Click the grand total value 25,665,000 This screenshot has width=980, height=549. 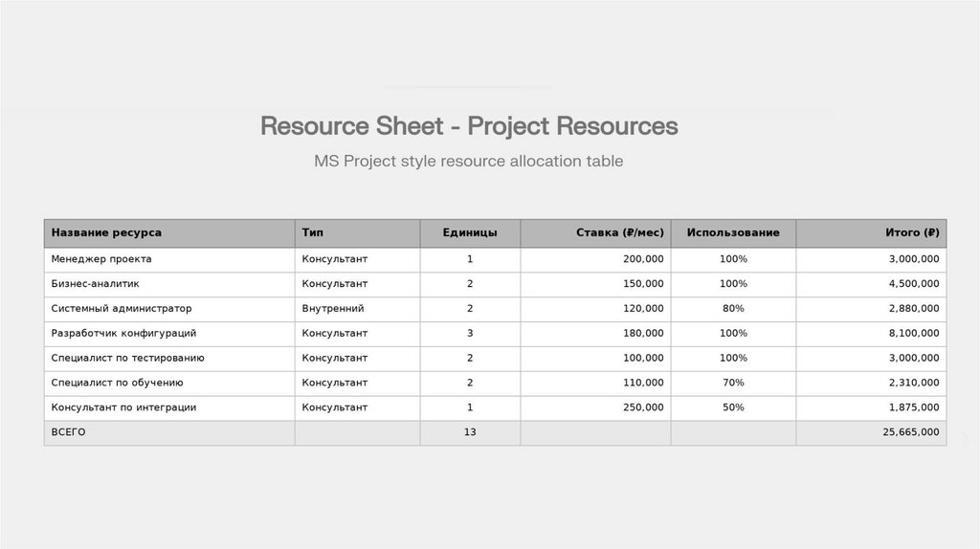[x=910, y=432]
